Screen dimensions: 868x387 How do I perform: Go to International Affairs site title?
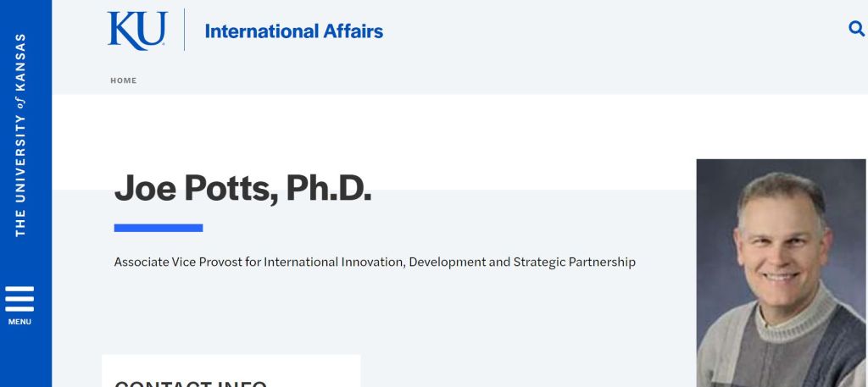coord(293,31)
